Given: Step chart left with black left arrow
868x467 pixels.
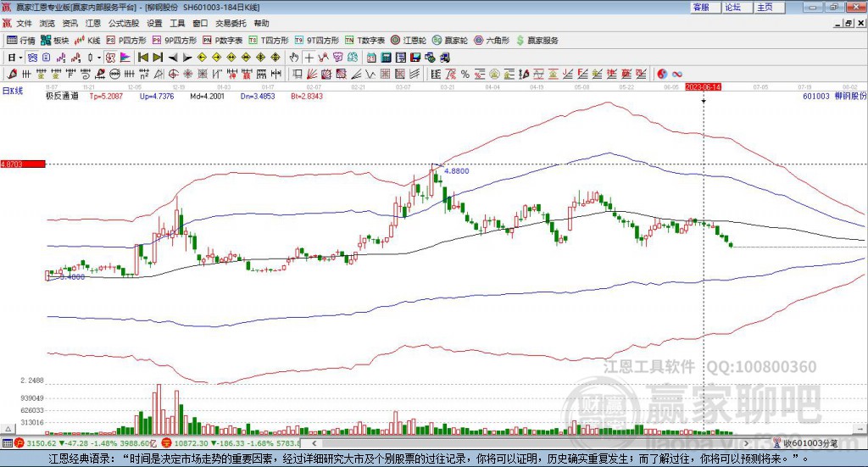Looking at the screenshot, I should (173, 57).
